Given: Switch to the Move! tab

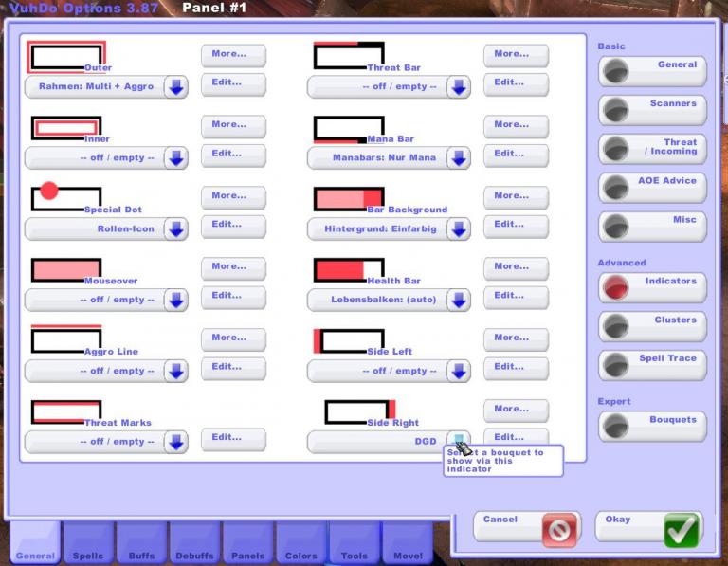Looking at the screenshot, I should coord(408,543).
